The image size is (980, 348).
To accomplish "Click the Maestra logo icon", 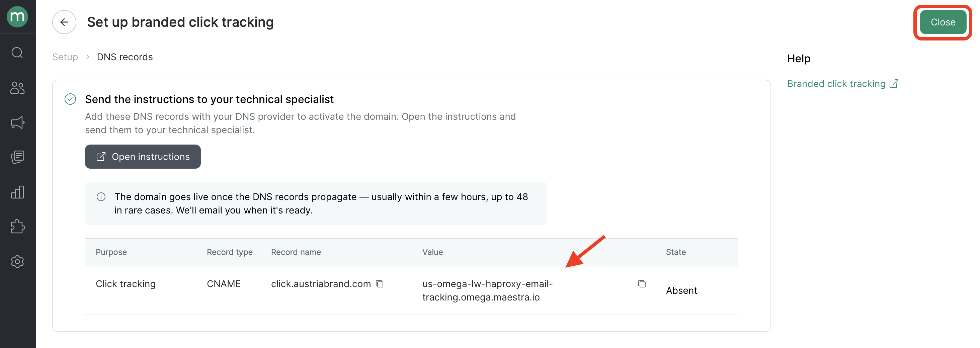I will tap(17, 17).
